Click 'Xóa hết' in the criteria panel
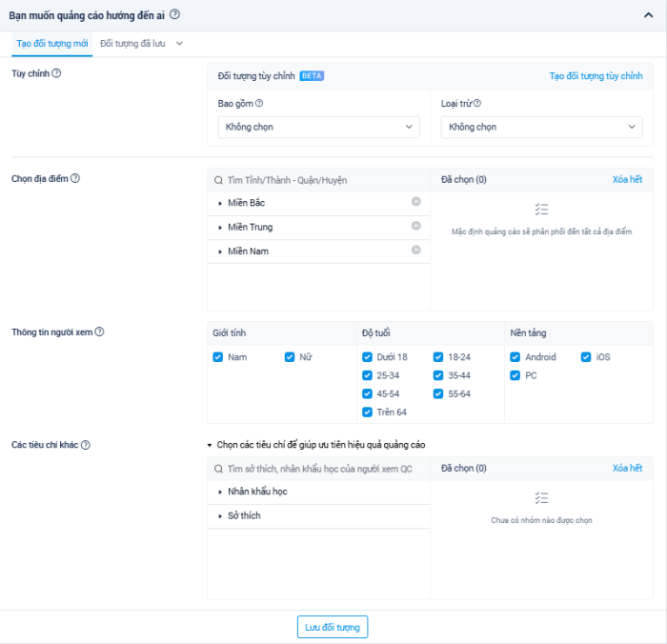667x644 pixels. [x=627, y=468]
